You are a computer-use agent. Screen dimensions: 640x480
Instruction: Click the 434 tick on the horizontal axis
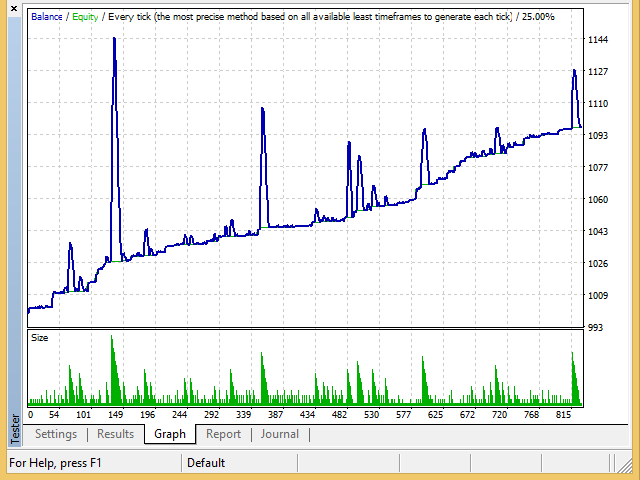tap(306, 414)
